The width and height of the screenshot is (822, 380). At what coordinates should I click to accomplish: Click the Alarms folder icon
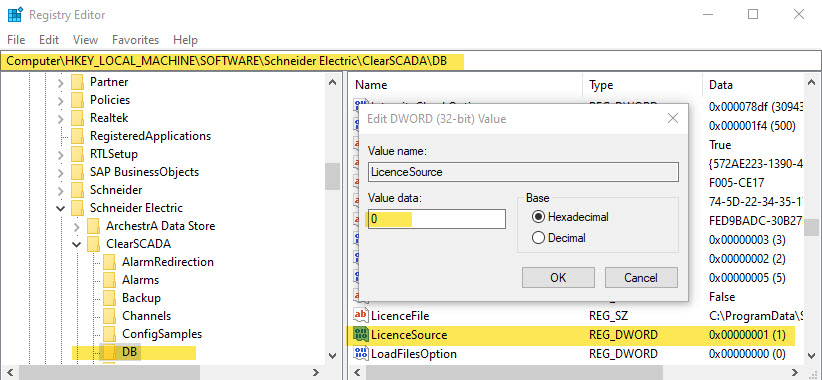(x=110, y=280)
